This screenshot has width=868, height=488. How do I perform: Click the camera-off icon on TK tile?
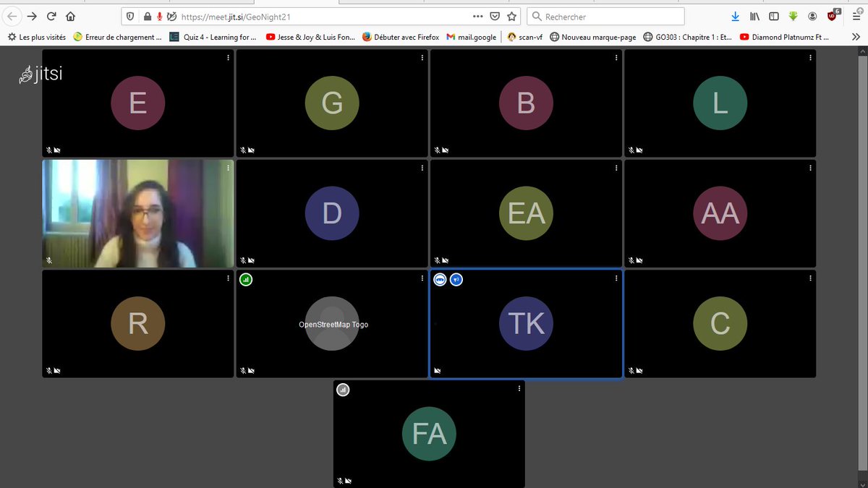pos(437,371)
